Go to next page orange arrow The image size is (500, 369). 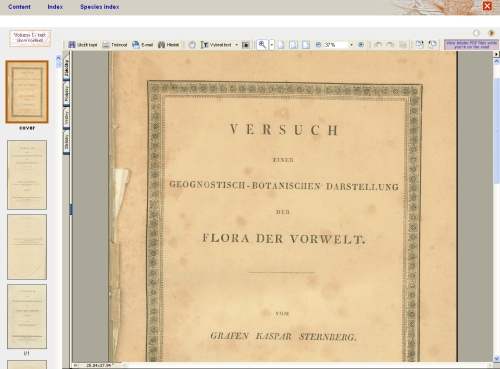491,33
